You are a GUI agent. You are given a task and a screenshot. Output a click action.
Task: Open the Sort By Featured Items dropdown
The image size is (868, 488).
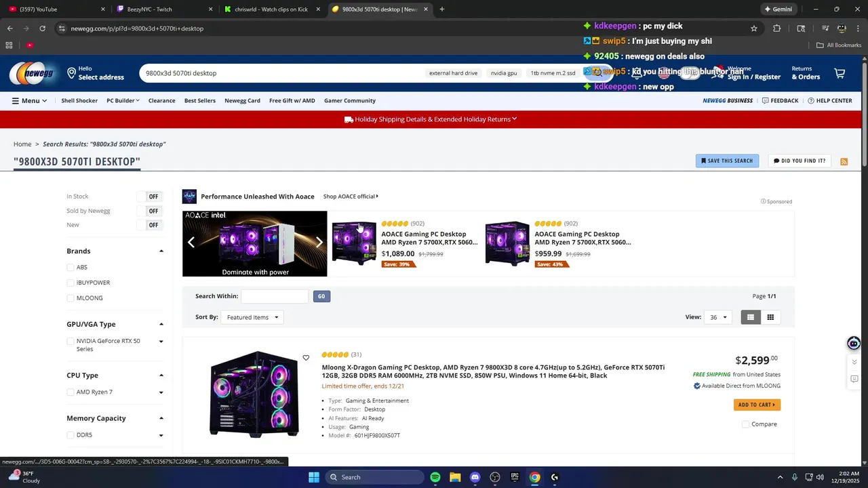coord(252,317)
